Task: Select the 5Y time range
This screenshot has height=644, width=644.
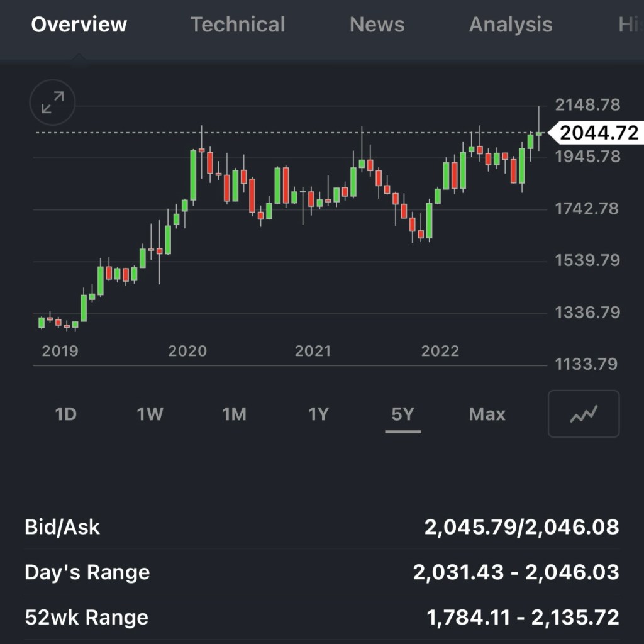Action: click(403, 414)
